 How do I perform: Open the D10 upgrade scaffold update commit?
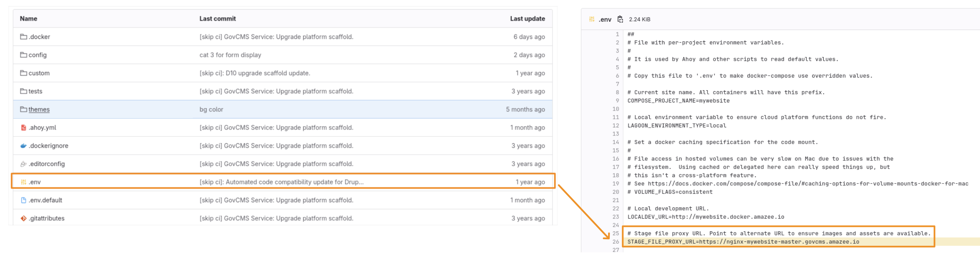pyautogui.click(x=255, y=73)
